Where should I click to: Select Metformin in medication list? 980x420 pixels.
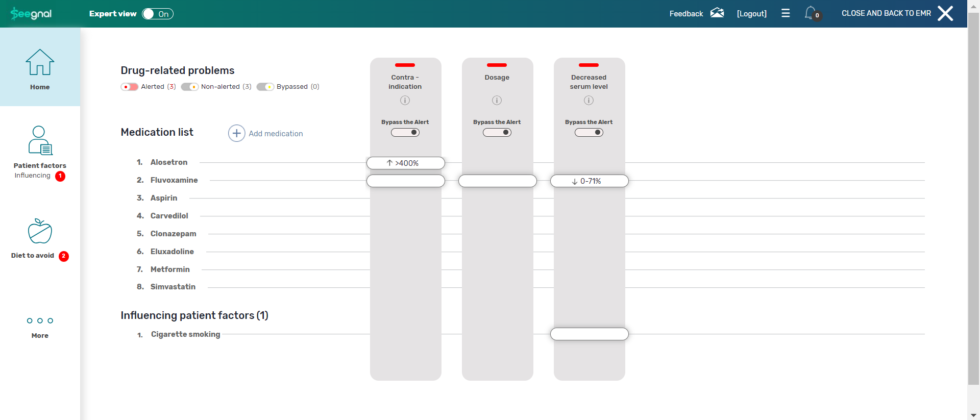tap(170, 269)
